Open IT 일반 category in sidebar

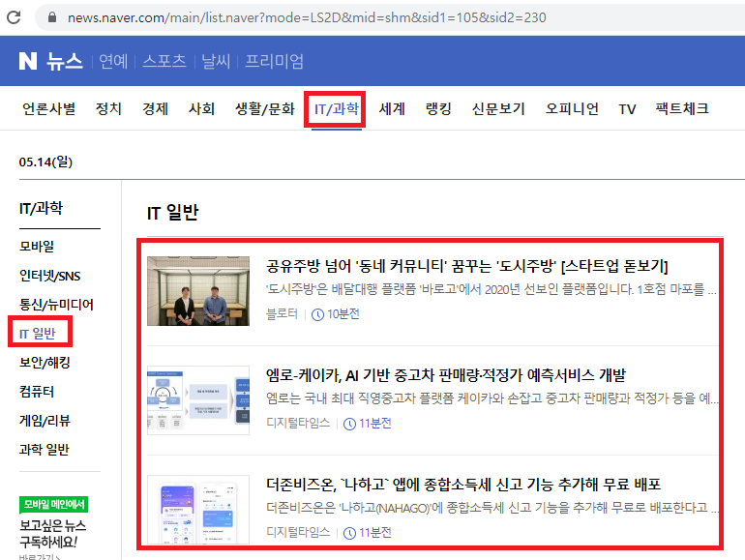[38, 334]
